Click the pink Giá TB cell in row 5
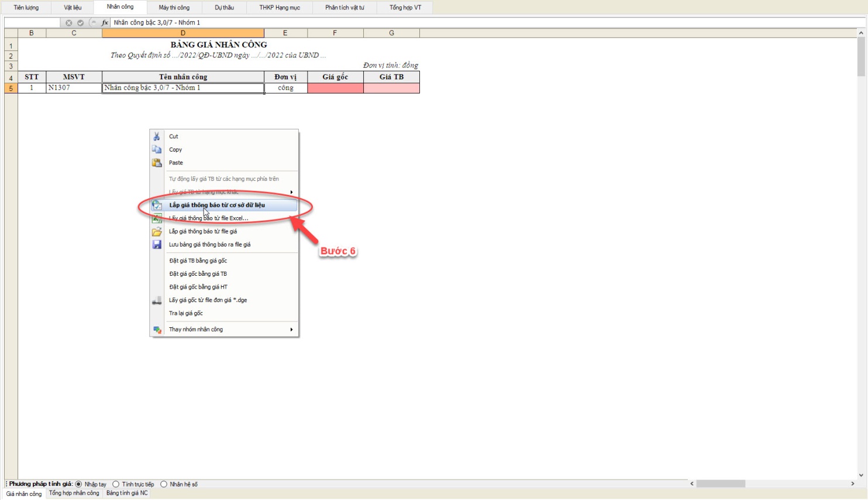This screenshot has width=868, height=500. pos(391,88)
